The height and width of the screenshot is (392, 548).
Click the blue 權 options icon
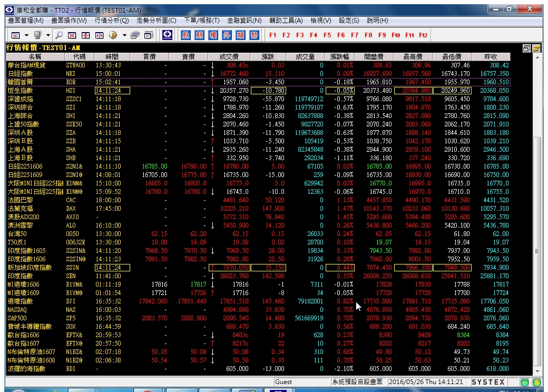click(213, 35)
